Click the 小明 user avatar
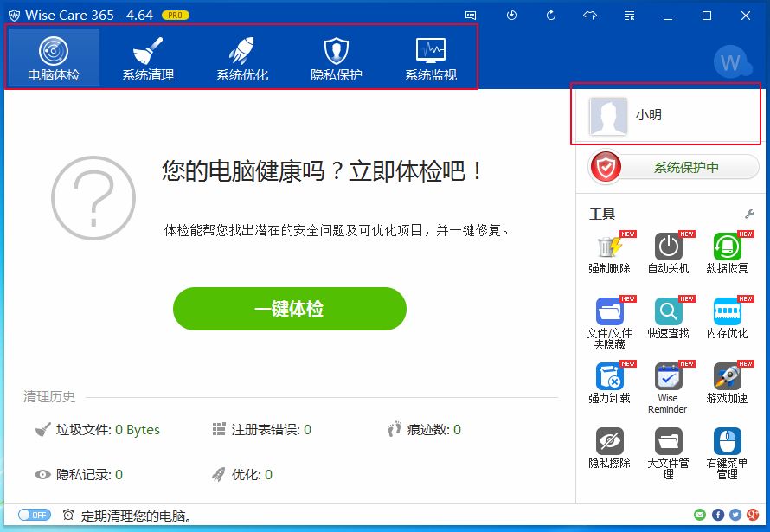The image size is (770, 532). [x=608, y=116]
